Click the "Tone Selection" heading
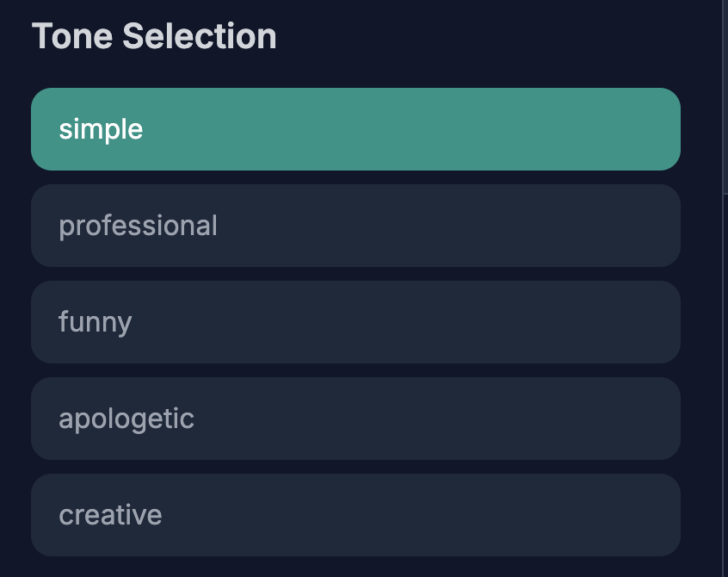The height and width of the screenshot is (577, 728). pos(154,36)
